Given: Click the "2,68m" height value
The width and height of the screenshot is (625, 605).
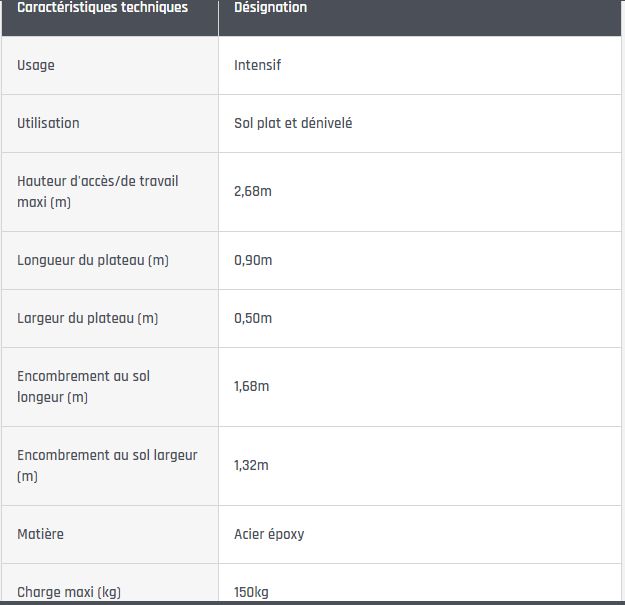Looking at the screenshot, I should [253, 191].
